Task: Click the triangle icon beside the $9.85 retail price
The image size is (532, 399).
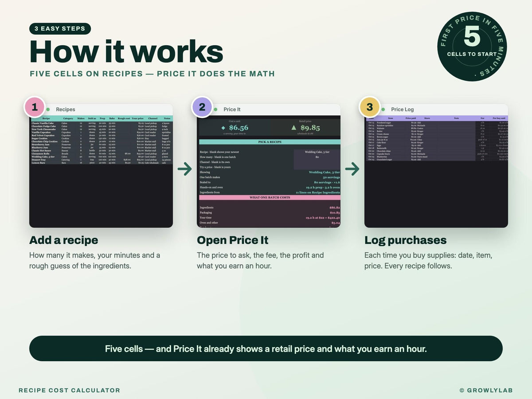Action: pos(293,128)
